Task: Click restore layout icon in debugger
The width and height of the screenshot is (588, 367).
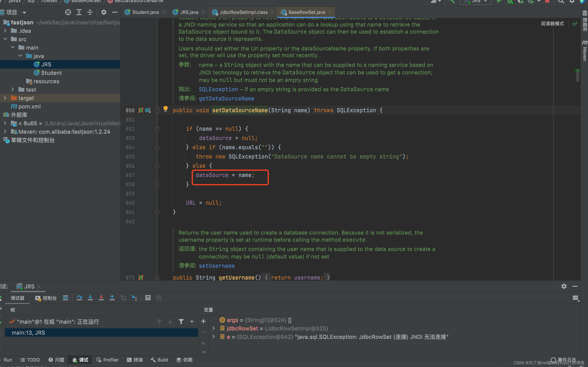Action: [575, 298]
